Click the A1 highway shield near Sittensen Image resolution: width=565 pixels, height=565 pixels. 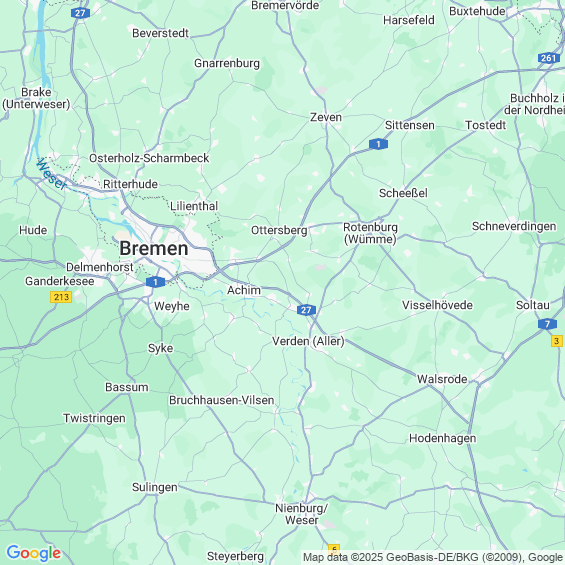378,144
